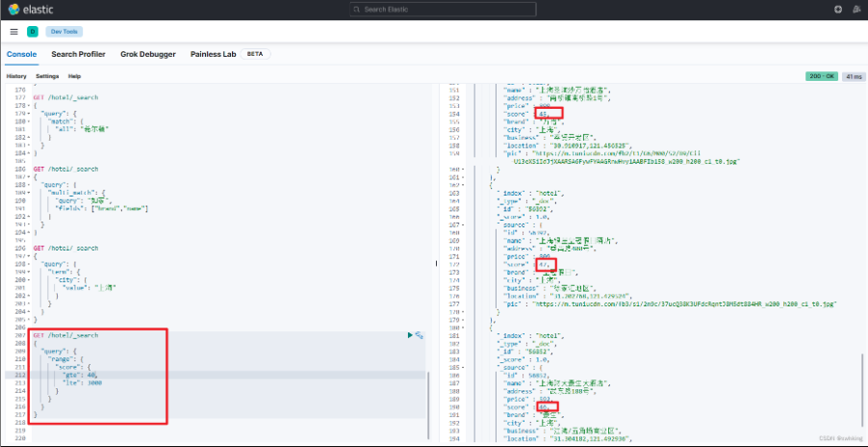The width and height of the screenshot is (868, 447).
Task: Select the Console tab
Action: pos(21,54)
